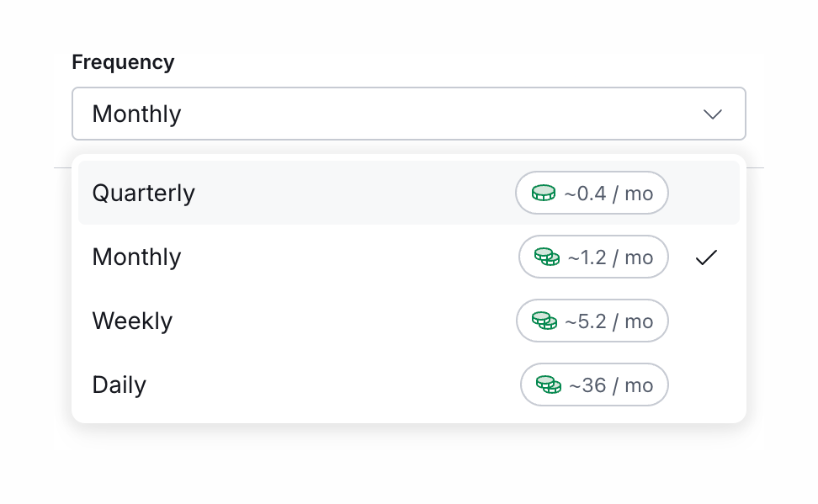The height and width of the screenshot is (504, 818).
Task: Click the Frequency label
Action: tap(123, 61)
